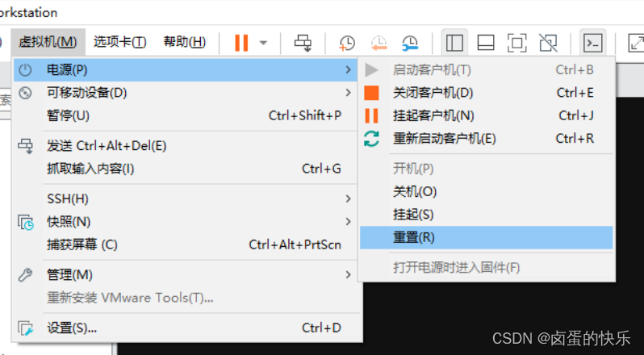Viewport: 644px width, 355px height.
Task: Click 重新安装 VMware Tools(T)... entry
Action: [x=186, y=298]
